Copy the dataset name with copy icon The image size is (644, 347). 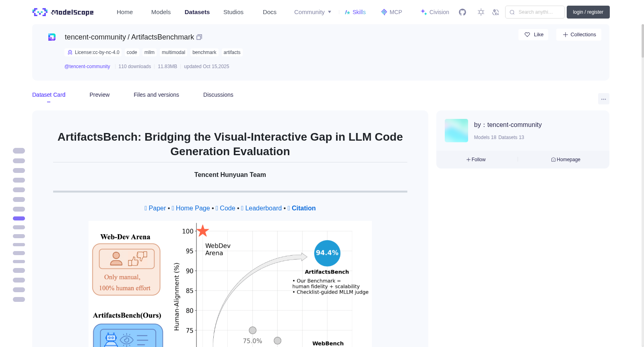click(x=199, y=37)
